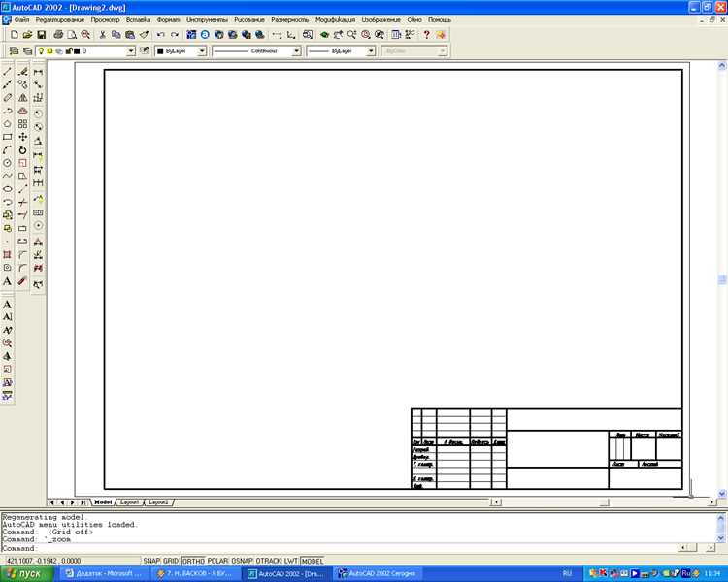The image size is (728, 582).
Task: Select the Hatch draw tool
Action: [8, 254]
